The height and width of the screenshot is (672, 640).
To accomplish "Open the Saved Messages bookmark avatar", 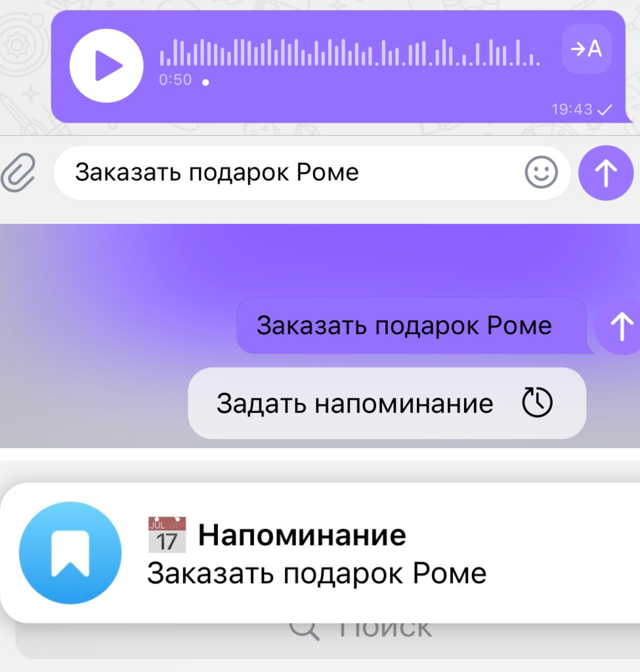I will tap(70, 553).
